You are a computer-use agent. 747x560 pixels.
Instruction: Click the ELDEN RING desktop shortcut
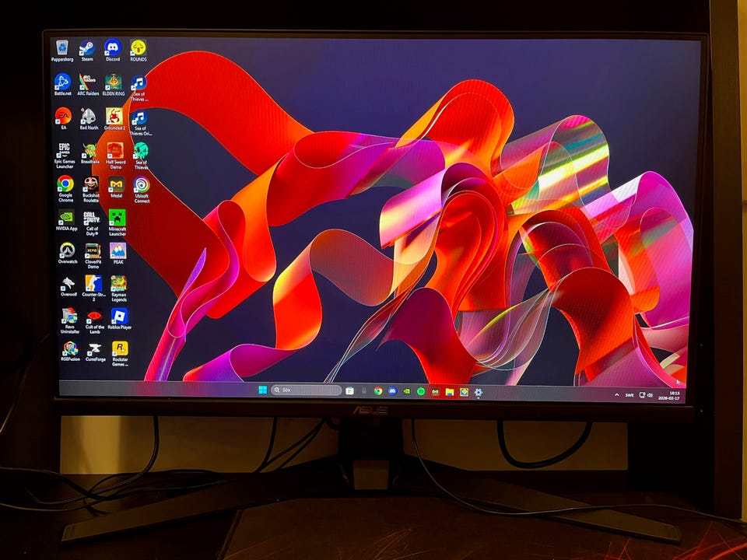[114, 84]
